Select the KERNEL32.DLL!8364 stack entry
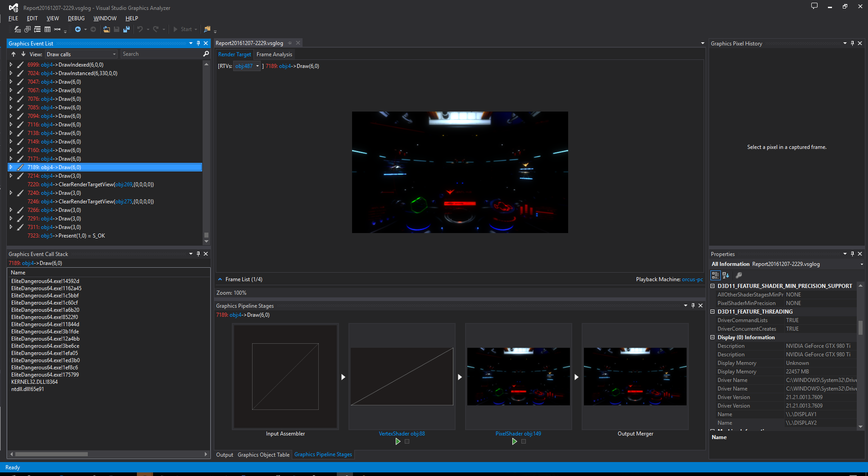The height and width of the screenshot is (476, 868). (34, 382)
